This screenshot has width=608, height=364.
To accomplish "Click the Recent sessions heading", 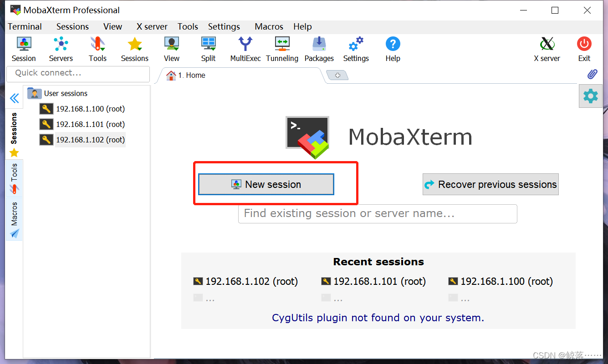I will click(378, 262).
